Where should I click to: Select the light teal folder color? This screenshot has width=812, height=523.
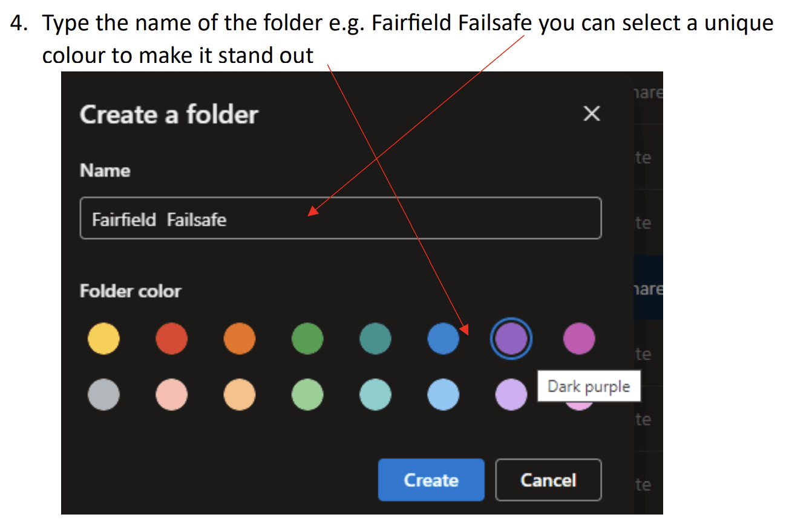tap(375, 395)
